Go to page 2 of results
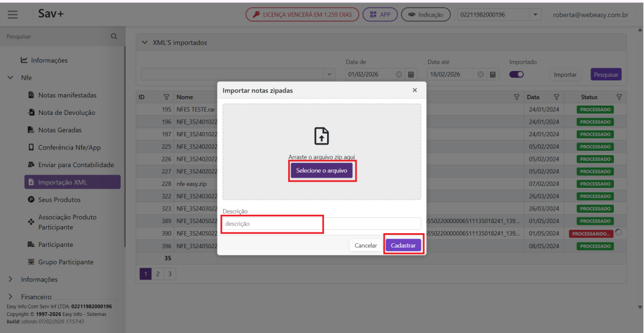This screenshot has height=333, width=644. 158,274
